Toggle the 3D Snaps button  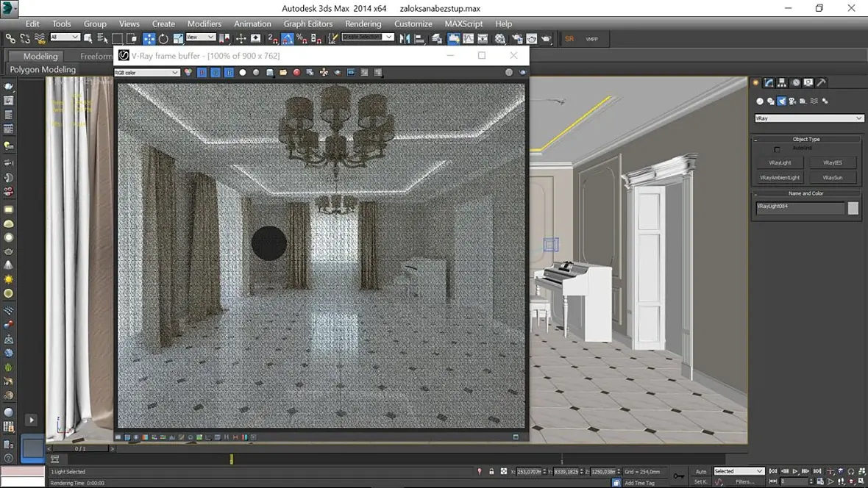[x=272, y=39]
